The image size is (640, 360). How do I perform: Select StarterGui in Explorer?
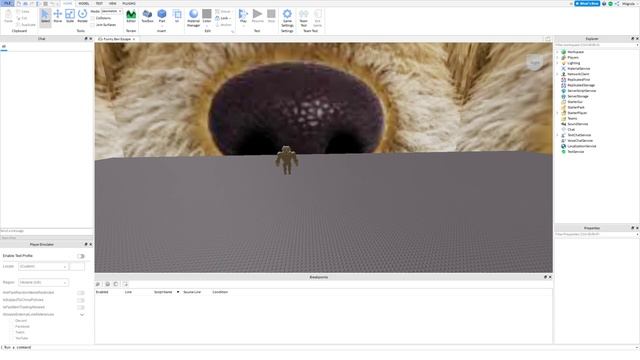[575, 102]
